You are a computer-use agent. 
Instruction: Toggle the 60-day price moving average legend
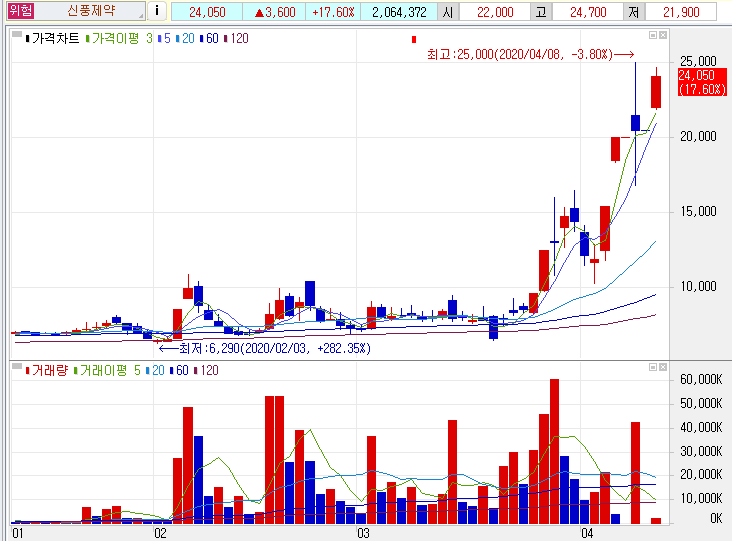[x=209, y=39]
